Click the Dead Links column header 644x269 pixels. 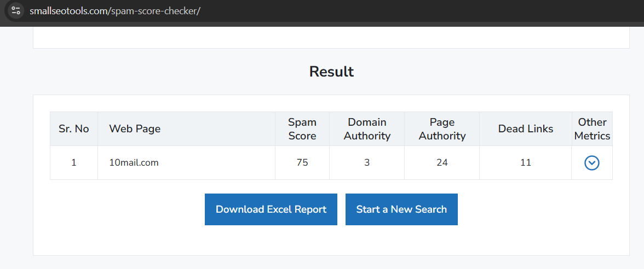526,129
